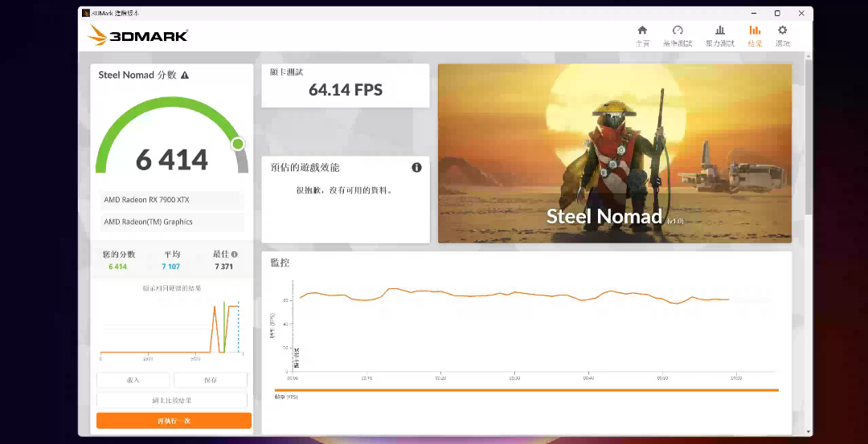The height and width of the screenshot is (444, 868).
Task: Click the info icon next to 最佳
Action: coord(235,255)
